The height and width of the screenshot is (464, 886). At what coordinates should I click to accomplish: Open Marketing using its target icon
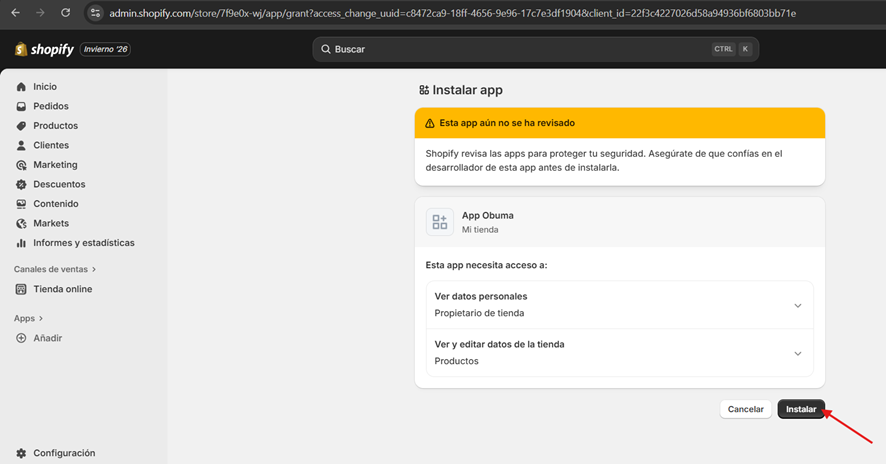point(22,165)
